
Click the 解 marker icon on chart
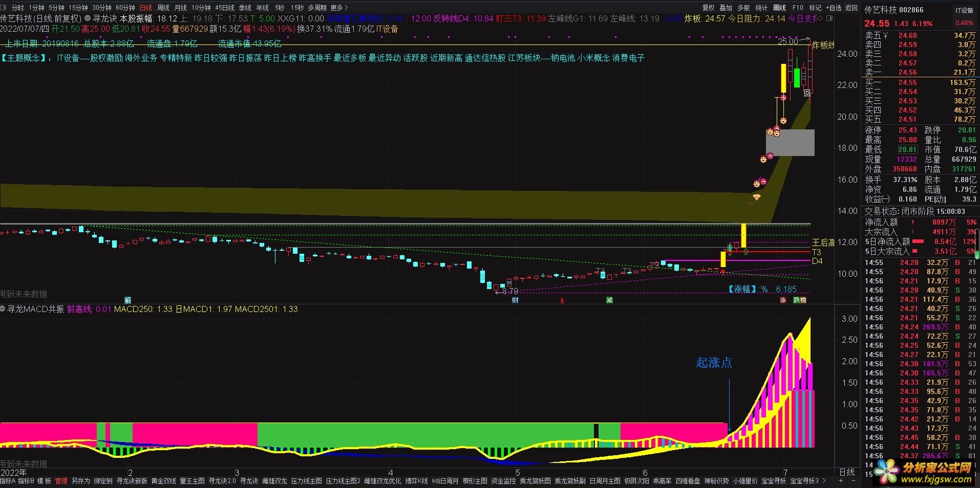point(128,300)
